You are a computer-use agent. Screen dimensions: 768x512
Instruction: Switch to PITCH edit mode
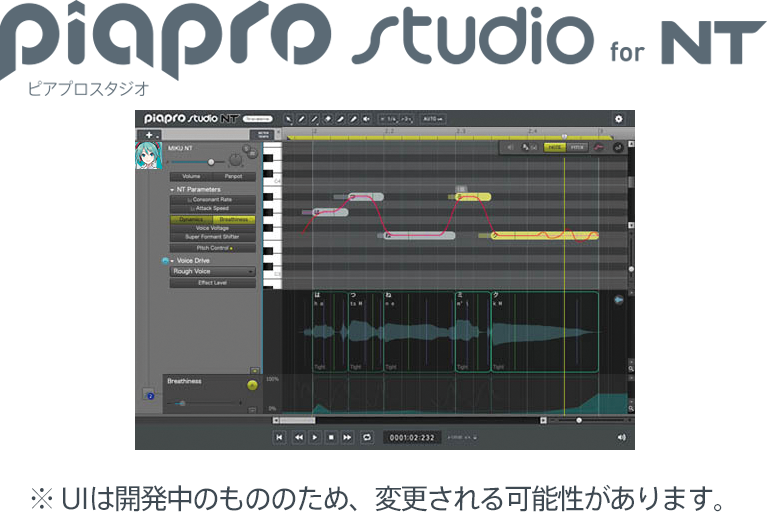point(576,147)
